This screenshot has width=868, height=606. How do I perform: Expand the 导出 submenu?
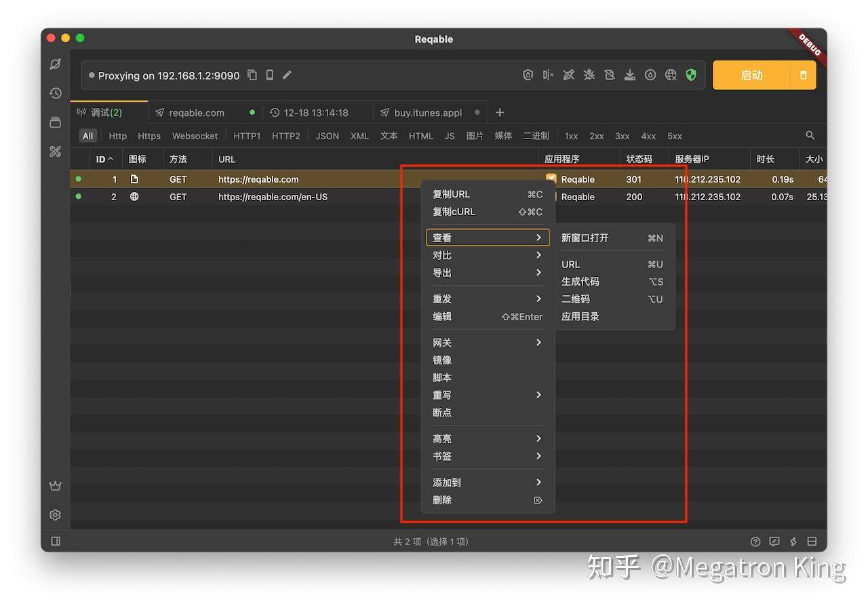pos(488,273)
